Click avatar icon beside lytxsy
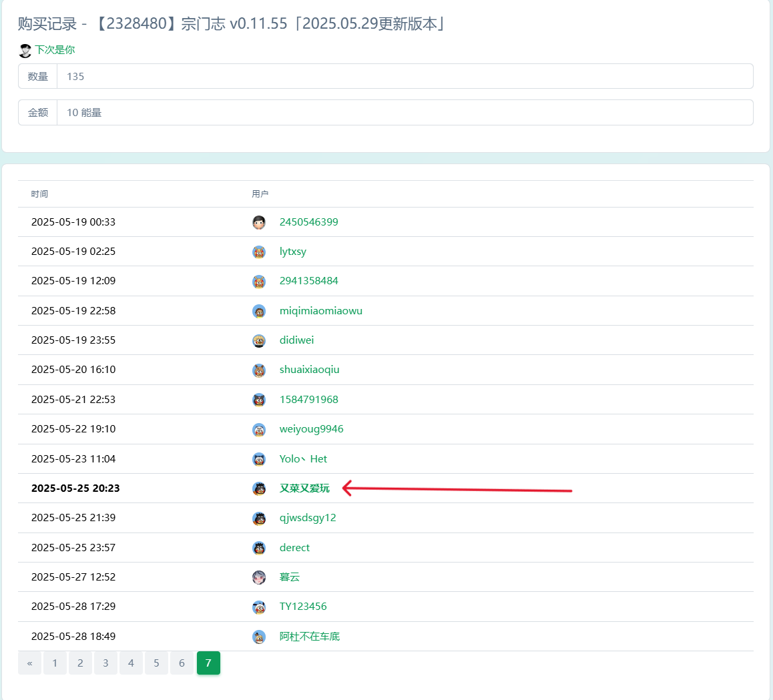 259,252
